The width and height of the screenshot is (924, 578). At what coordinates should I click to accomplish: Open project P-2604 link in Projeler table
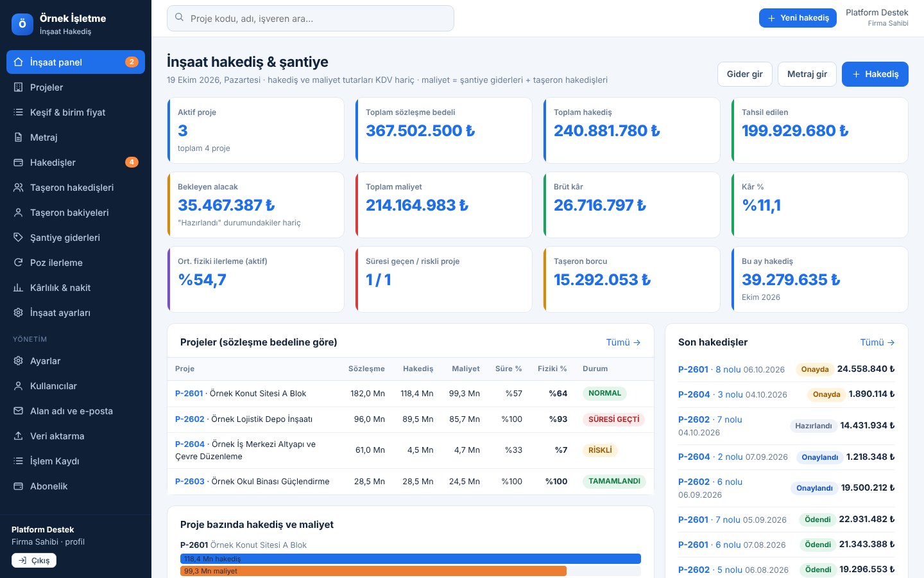190,444
